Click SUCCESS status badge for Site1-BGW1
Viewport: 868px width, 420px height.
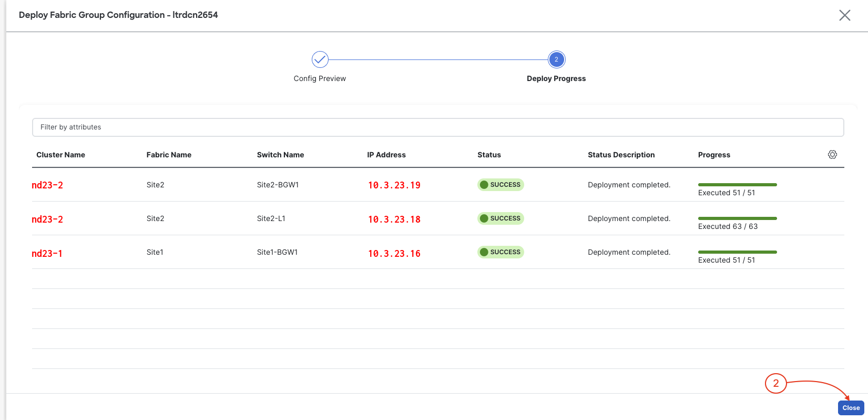coord(501,252)
